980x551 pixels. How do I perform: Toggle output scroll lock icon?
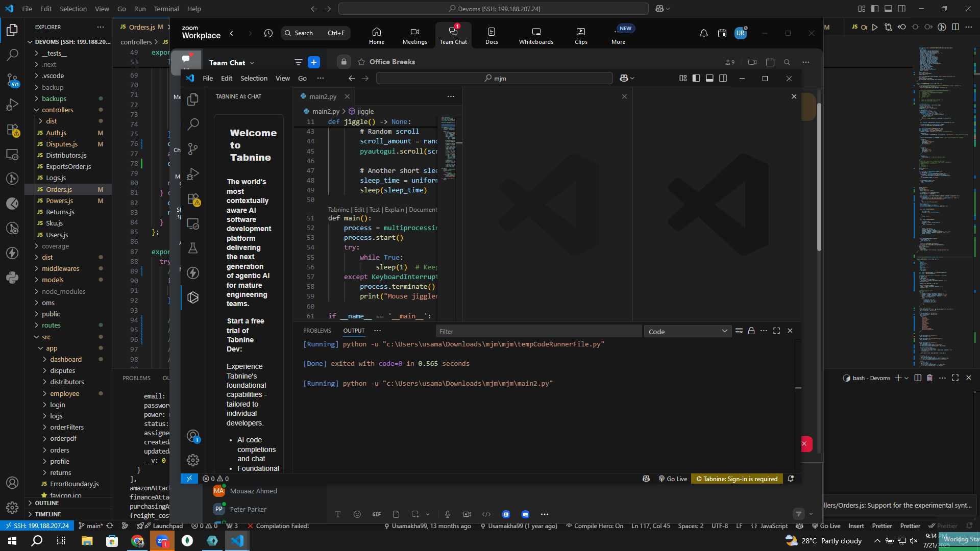[751, 331]
